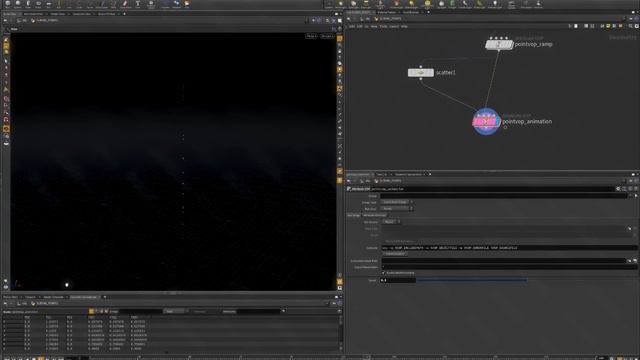Click the Group filter field in spreadsheet
This screenshot has height=360, width=640.
pyautogui.click(x=140, y=311)
